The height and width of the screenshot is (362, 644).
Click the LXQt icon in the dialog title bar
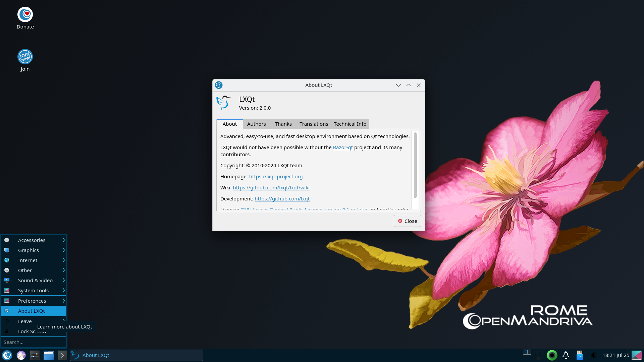(x=219, y=85)
